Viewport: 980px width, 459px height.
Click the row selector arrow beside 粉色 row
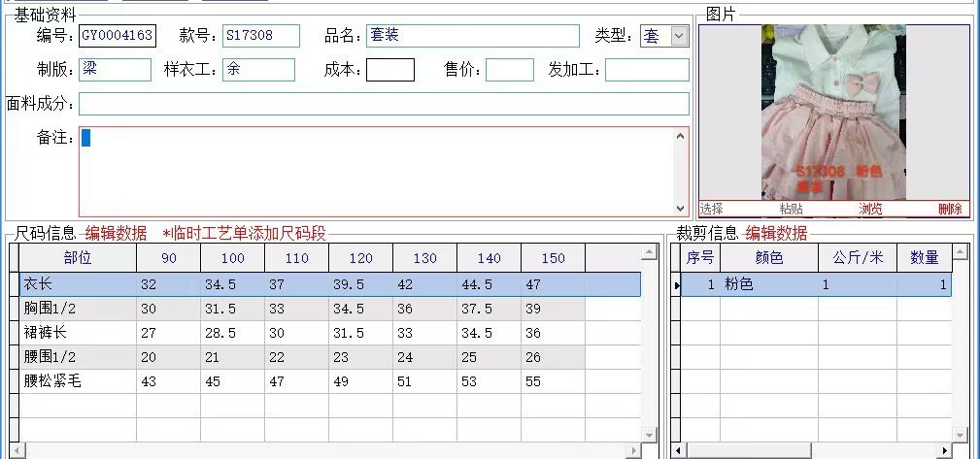point(676,284)
